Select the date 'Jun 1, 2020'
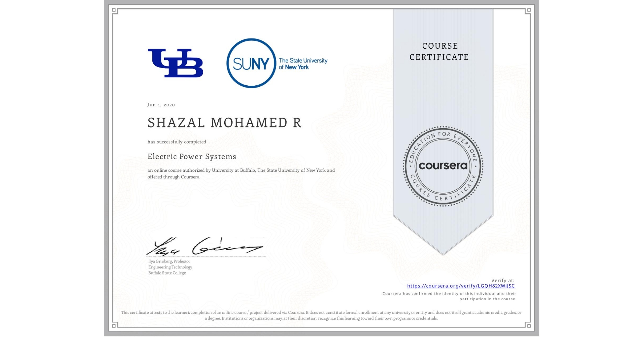644x337 pixels. [161, 105]
